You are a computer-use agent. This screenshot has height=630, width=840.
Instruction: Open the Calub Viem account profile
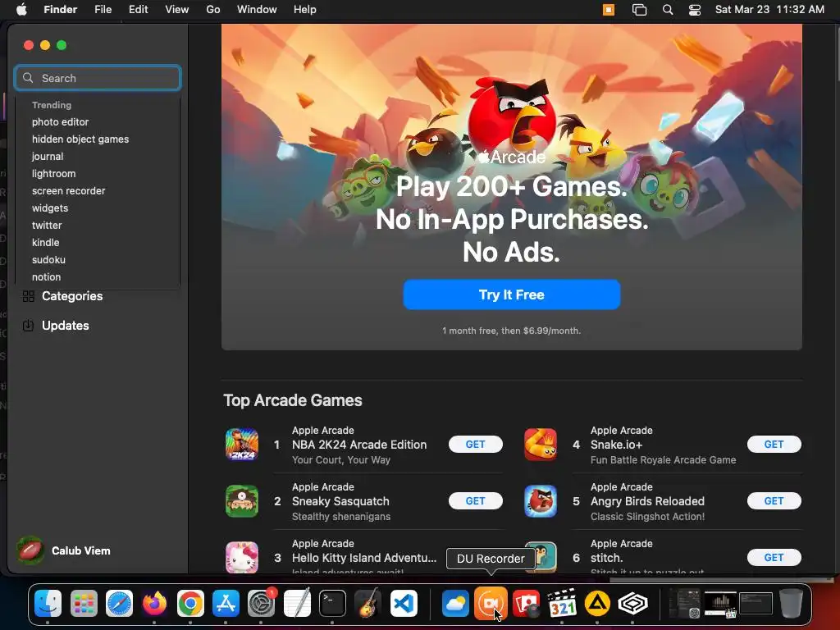63,550
